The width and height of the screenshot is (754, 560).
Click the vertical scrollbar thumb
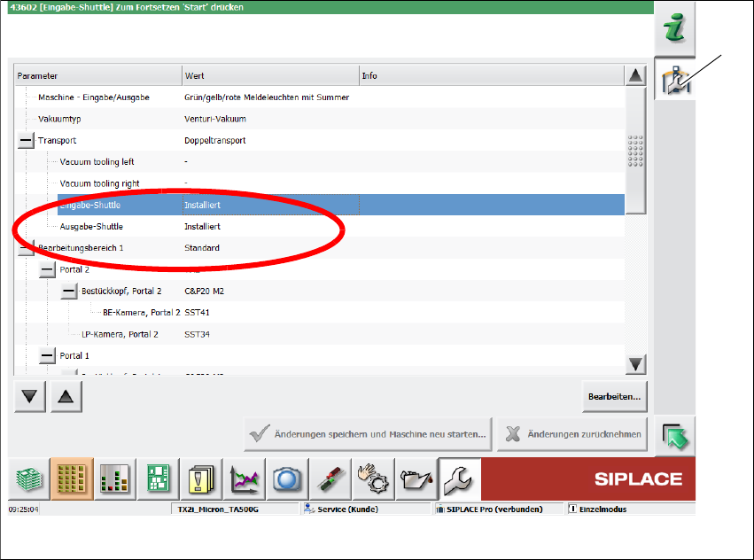point(635,150)
